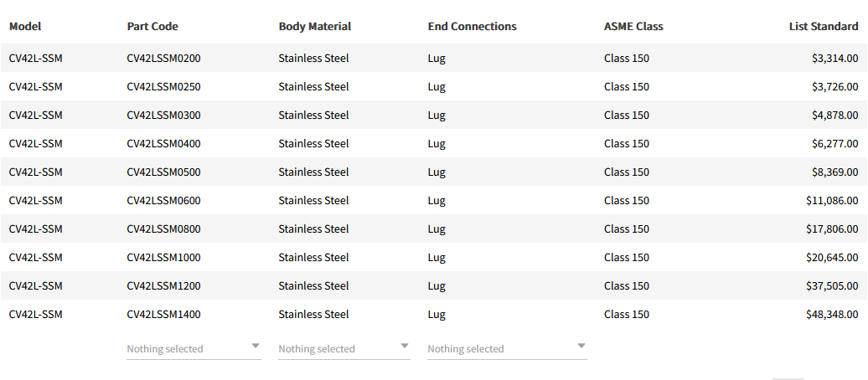Select the $3,314.00 price cell
The image size is (868, 380).
click(834, 59)
